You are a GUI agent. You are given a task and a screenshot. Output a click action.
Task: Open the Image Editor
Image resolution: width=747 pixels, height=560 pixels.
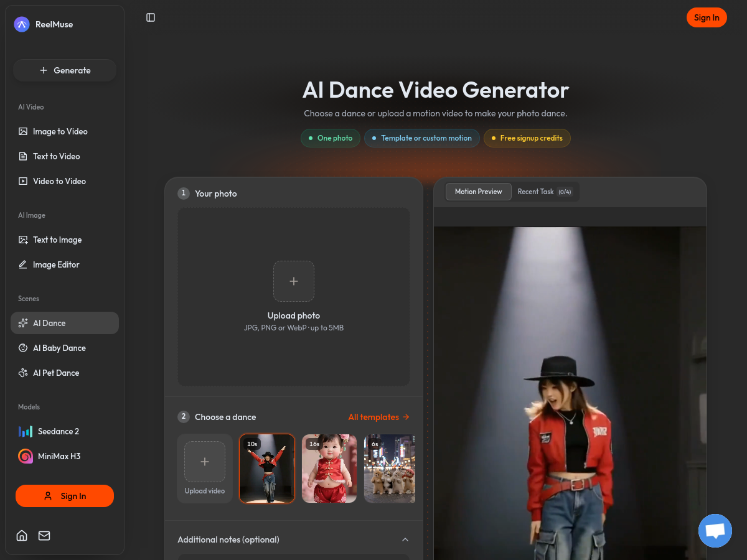[x=65, y=264]
